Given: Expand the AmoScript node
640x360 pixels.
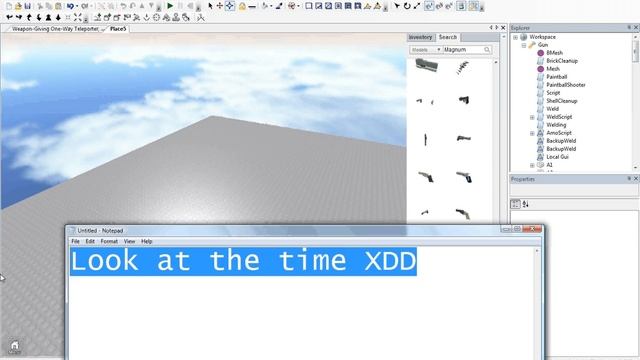Looking at the screenshot, I should pyautogui.click(x=532, y=133).
